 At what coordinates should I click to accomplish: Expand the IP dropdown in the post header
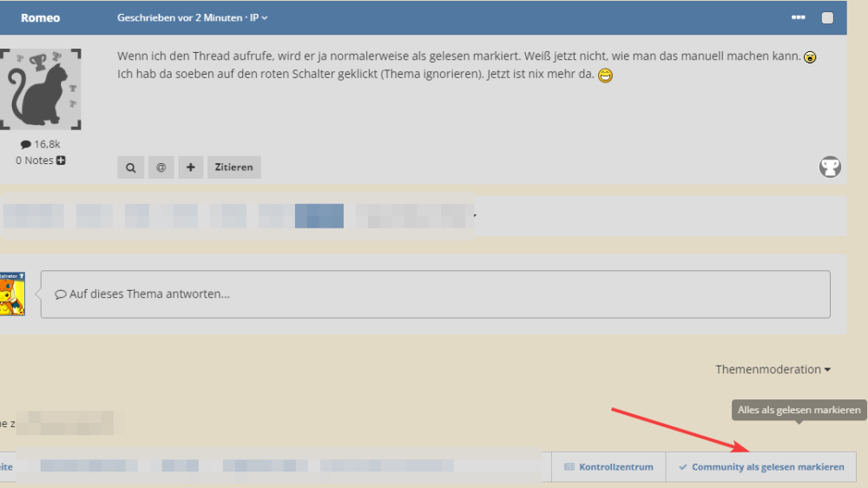260,17
